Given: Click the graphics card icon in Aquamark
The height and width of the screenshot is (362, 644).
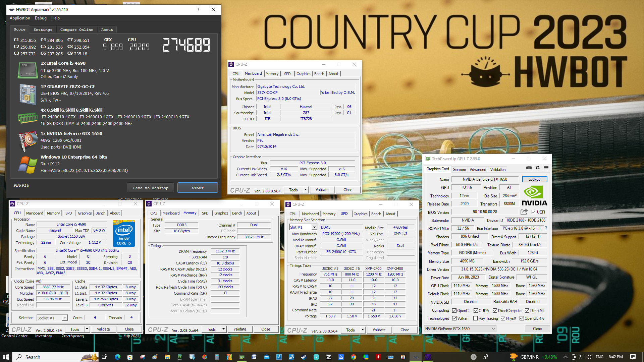Looking at the screenshot, I should click(28, 141).
